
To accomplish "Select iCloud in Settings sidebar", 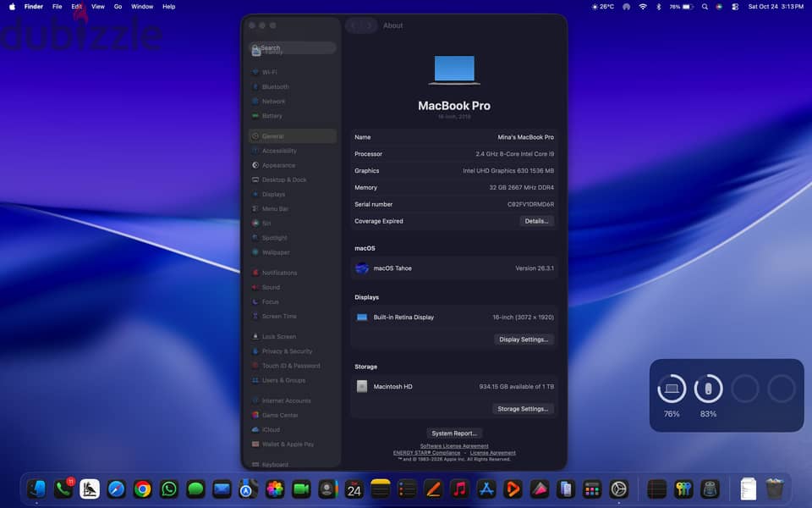I will [293, 430].
